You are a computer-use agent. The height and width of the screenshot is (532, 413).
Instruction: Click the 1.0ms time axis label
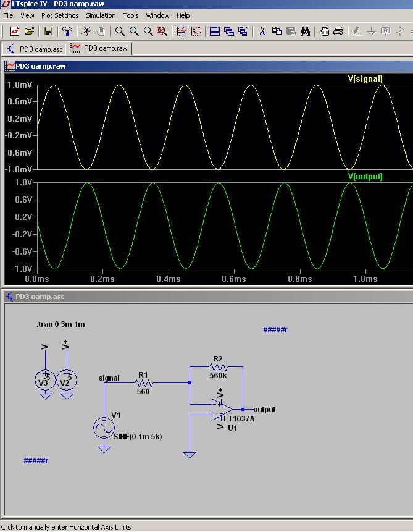(365, 279)
